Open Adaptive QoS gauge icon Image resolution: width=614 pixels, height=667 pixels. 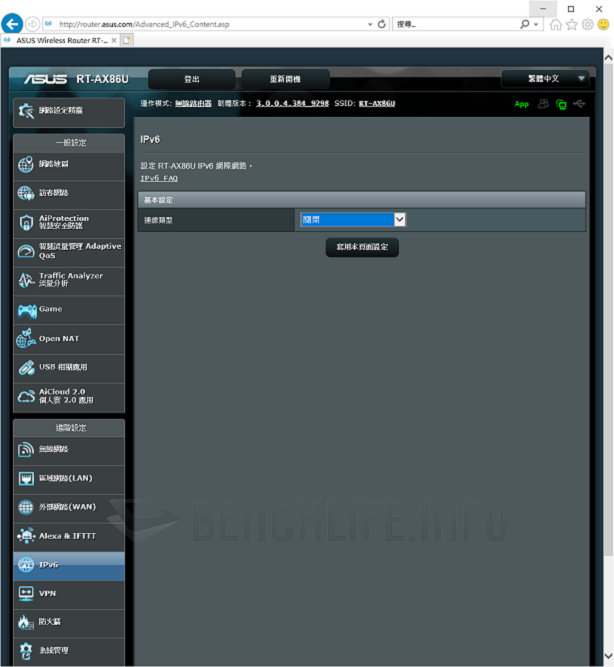[26, 251]
